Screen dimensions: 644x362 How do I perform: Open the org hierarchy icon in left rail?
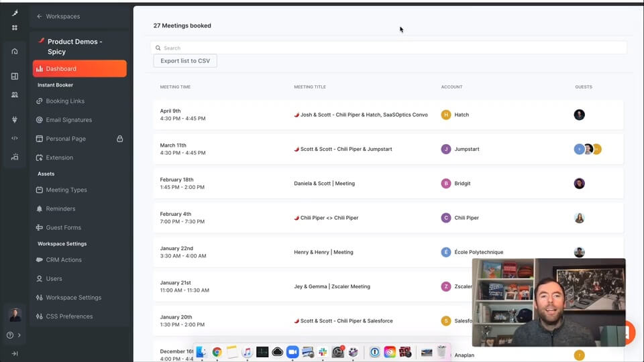[15, 157]
